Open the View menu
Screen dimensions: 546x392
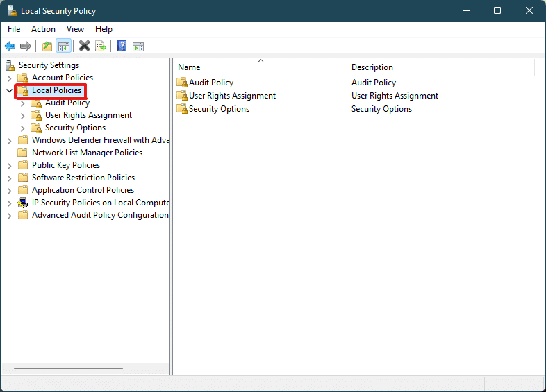[75, 29]
